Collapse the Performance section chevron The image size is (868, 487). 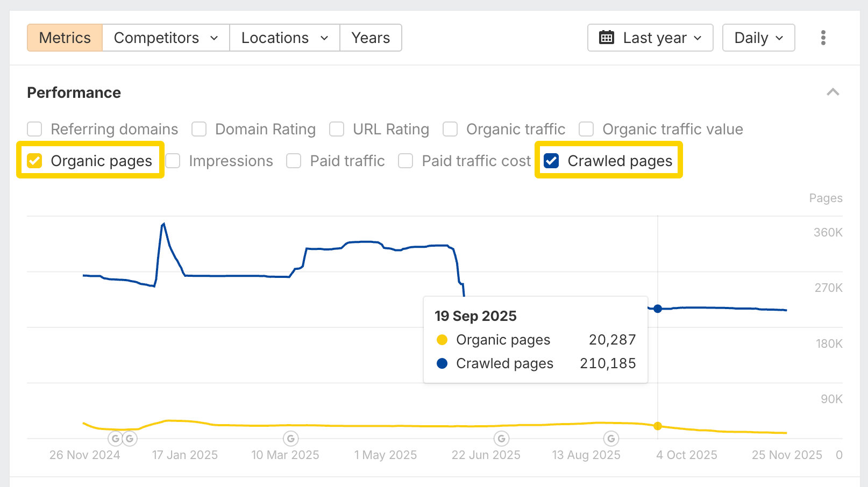click(x=833, y=92)
